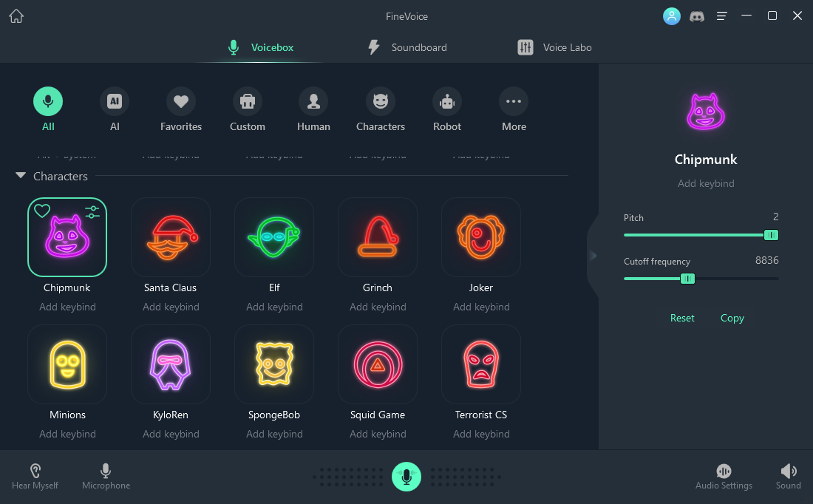
Task: Select the Elf voice
Action: (274, 237)
